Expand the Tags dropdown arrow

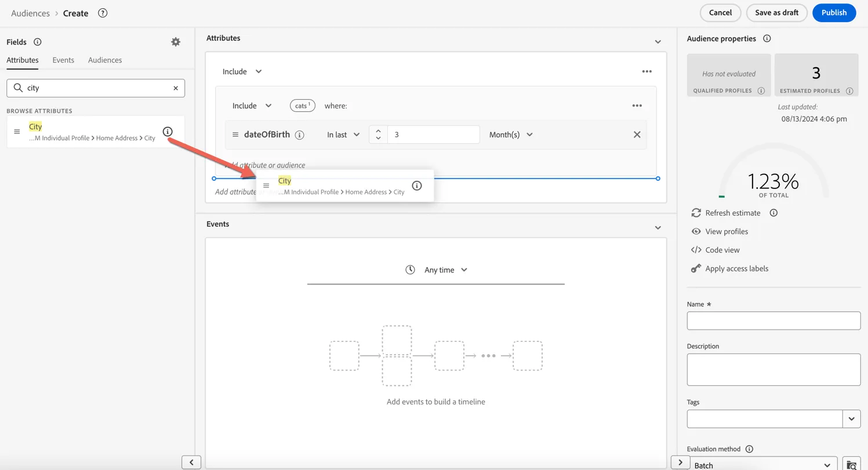click(x=851, y=418)
